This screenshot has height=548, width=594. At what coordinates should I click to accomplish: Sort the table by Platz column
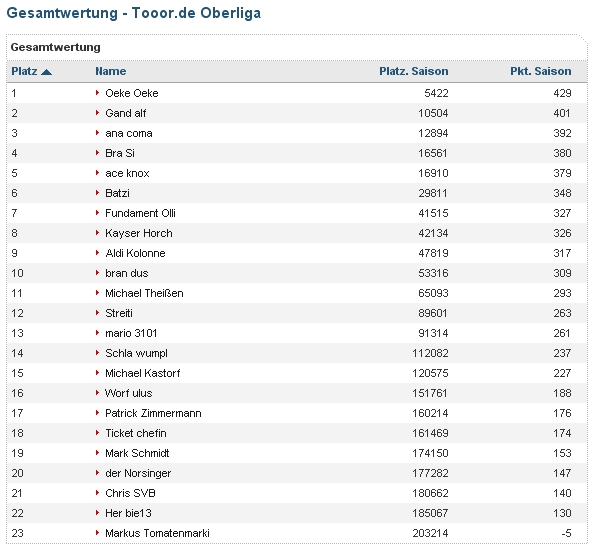[24, 71]
